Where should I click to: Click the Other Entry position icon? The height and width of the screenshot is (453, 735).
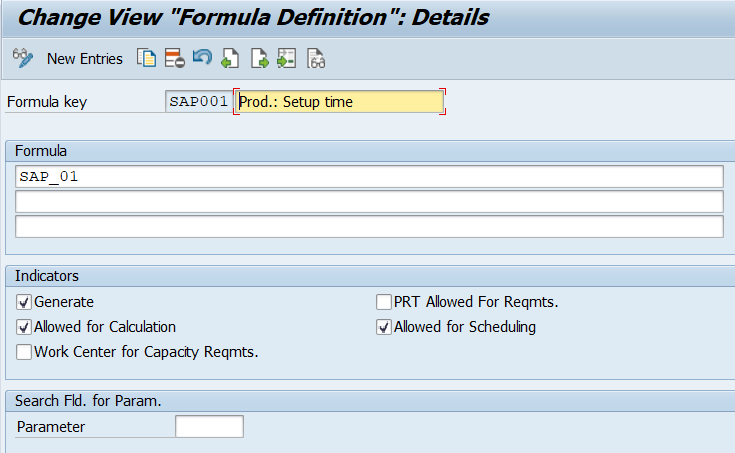[x=286, y=59]
